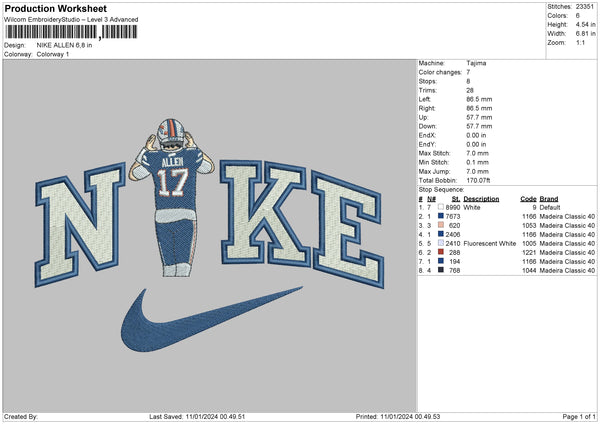
Task: Select code 1221 in the stop 6 row
Action: click(x=529, y=253)
